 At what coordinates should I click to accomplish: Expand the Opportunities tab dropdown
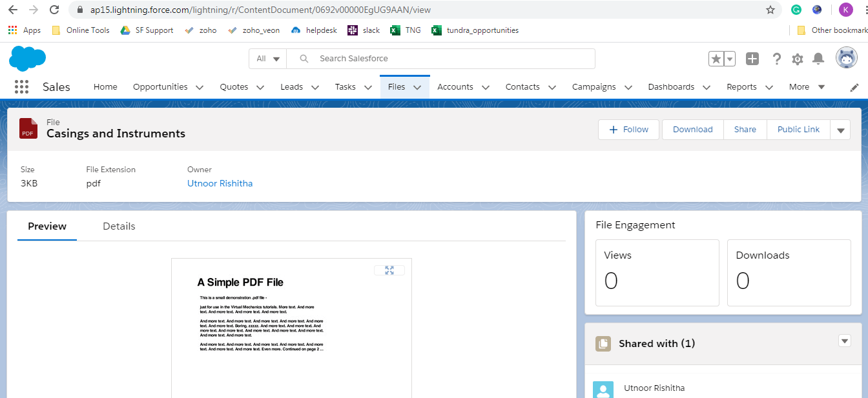[x=199, y=86]
